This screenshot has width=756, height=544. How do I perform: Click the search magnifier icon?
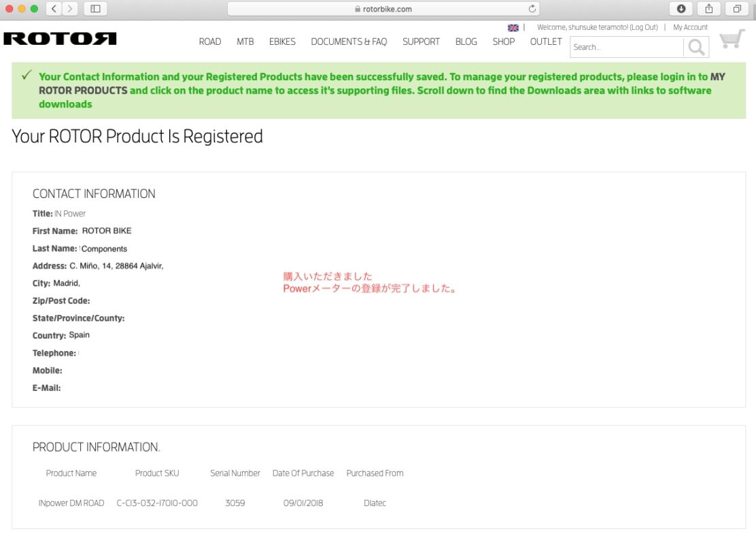(696, 47)
